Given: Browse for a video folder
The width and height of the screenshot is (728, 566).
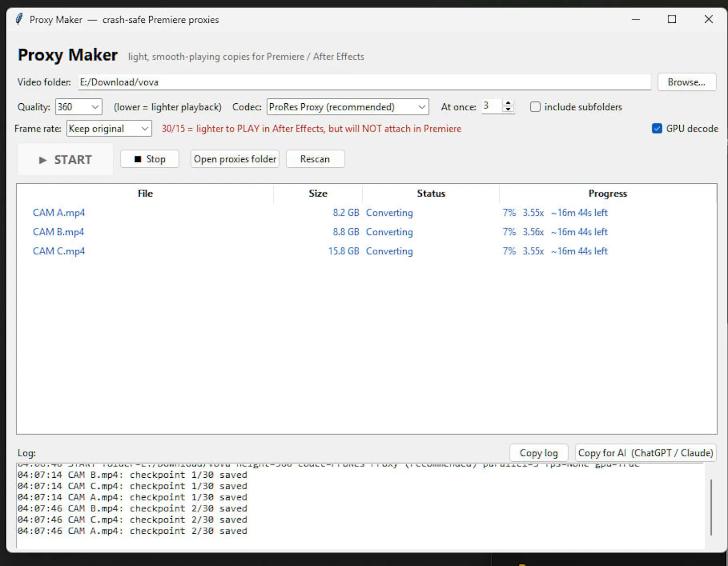Looking at the screenshot, I should pos(687,82).
